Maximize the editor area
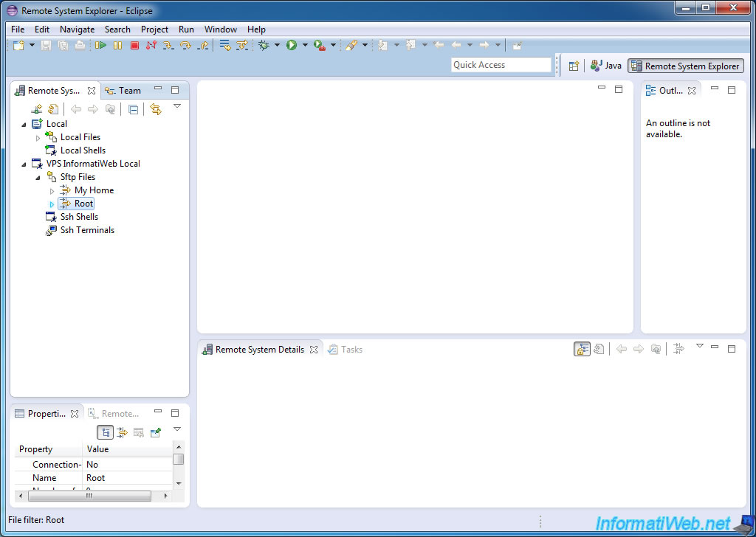Image resolution: width=756 pixels, height=537 pixels. pyautogui.click(x=619, y=89)
